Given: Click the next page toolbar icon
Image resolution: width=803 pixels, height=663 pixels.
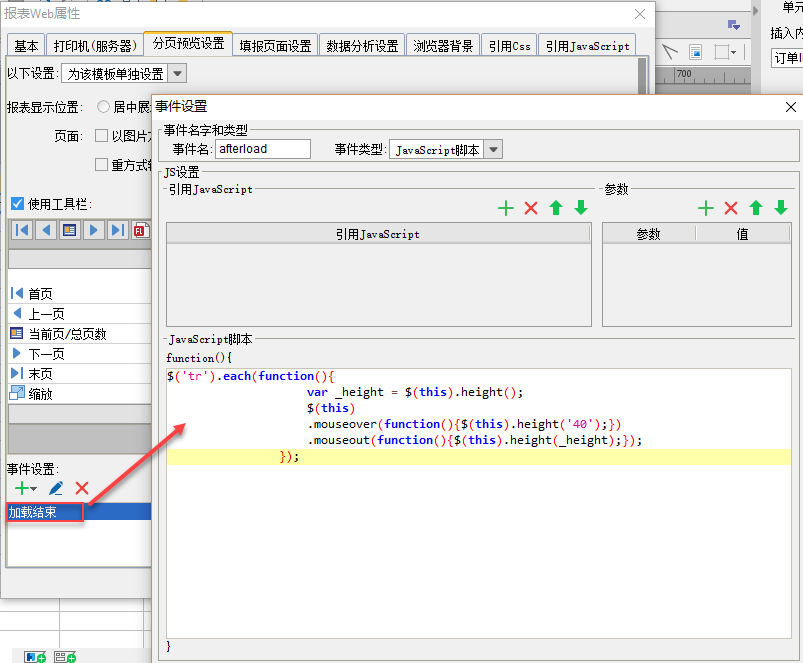Looking at the screenshot, I should click(93, 230).
